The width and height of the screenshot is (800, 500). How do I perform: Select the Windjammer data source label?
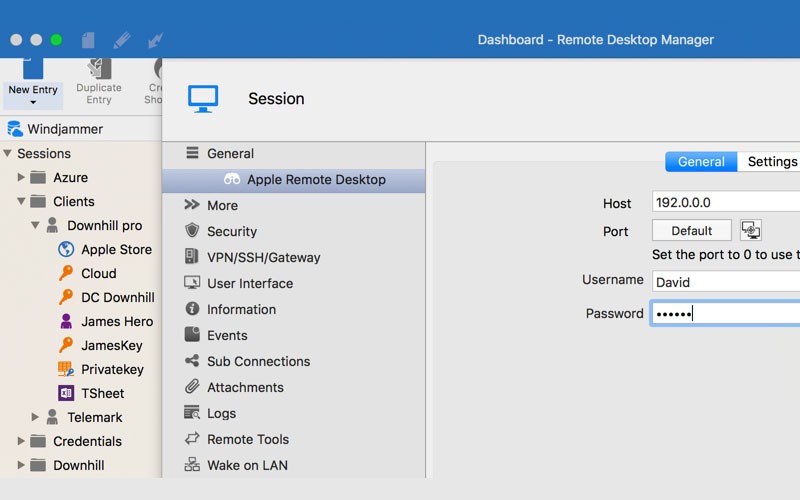tap(65, 129)
